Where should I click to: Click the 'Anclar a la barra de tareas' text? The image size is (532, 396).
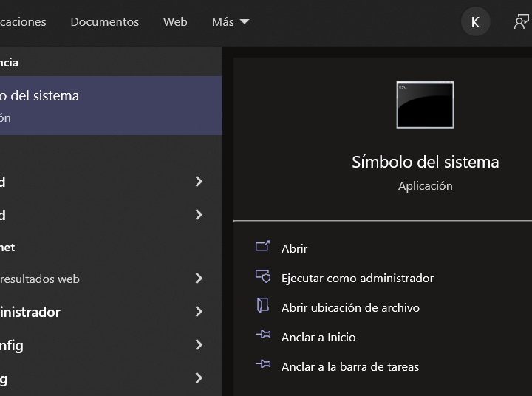350,366
